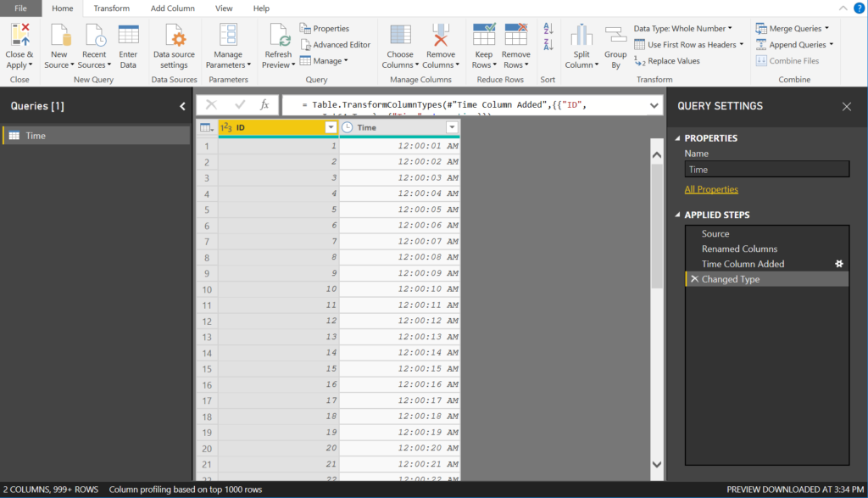Click the ID column data type icon
This screenshot has height=498, width=868.
[225, 127]
